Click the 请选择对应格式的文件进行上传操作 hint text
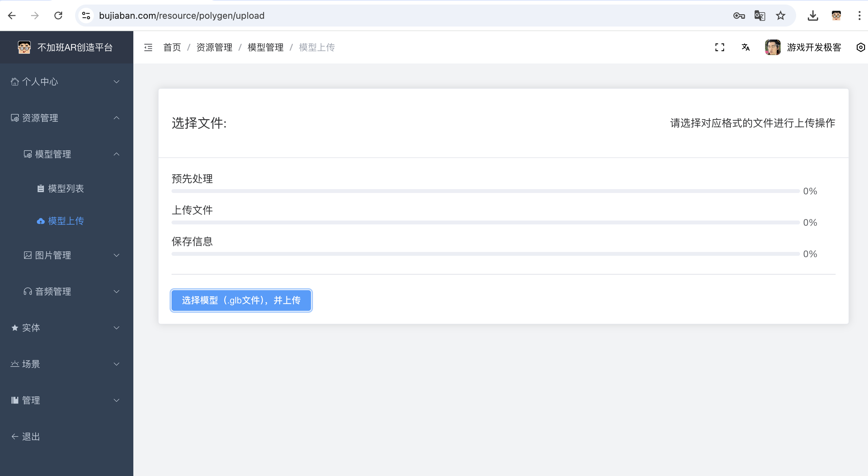The height and width of the screenshot is (476, 868). click(x=752, y=123)
